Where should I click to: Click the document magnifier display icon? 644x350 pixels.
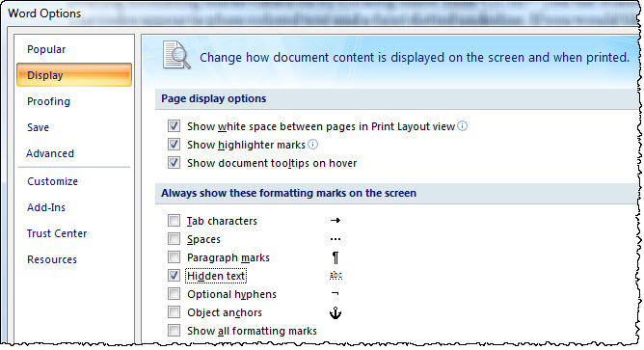176,55
